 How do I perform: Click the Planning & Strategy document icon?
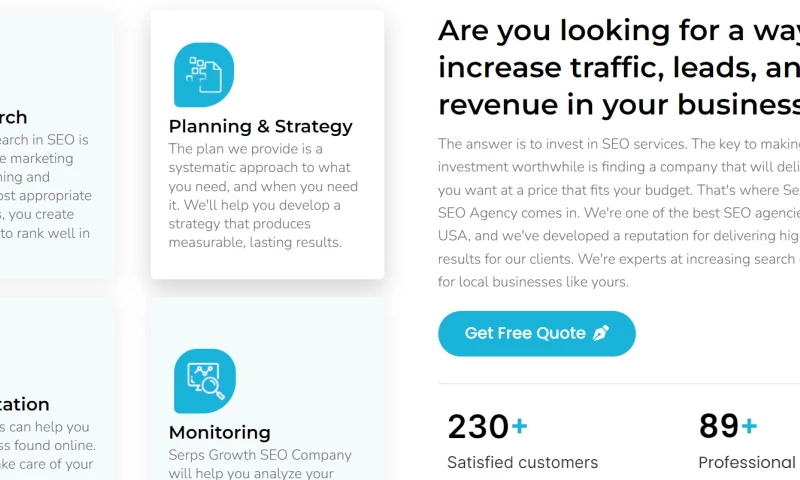pos(204,75)
